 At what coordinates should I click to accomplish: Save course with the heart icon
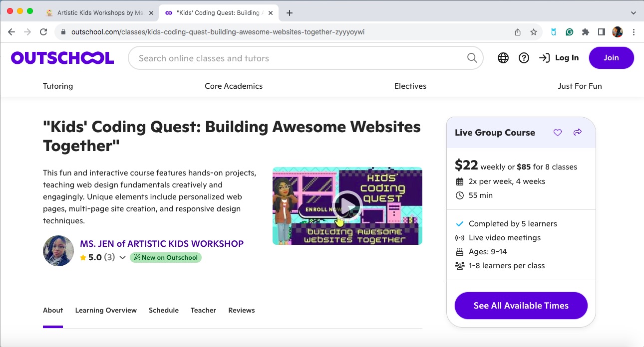pos(558,133)
